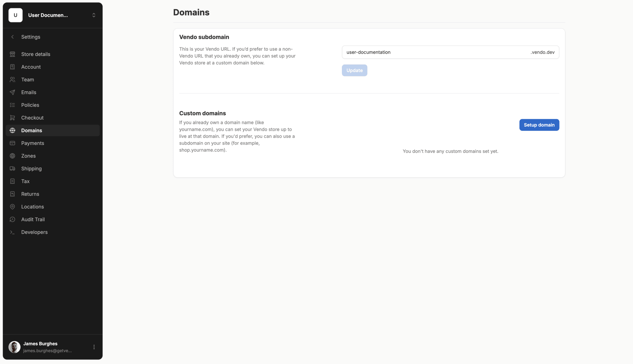Go to Shipping settings
The width and height of the screenshot is (633, 364).
[53, 169]
